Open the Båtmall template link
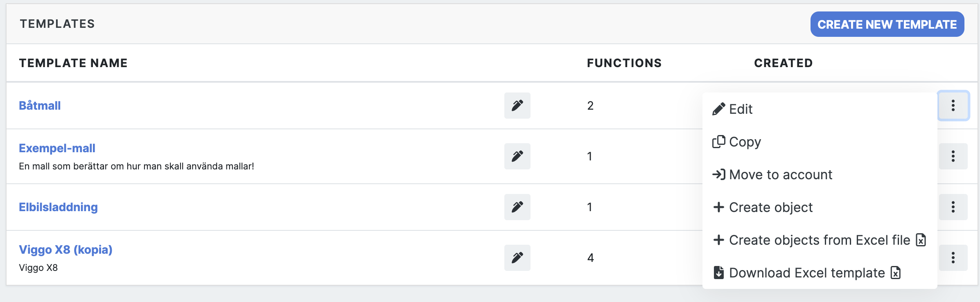The height and width of the screenshot is (302, 980). click(x=40, y=106)
